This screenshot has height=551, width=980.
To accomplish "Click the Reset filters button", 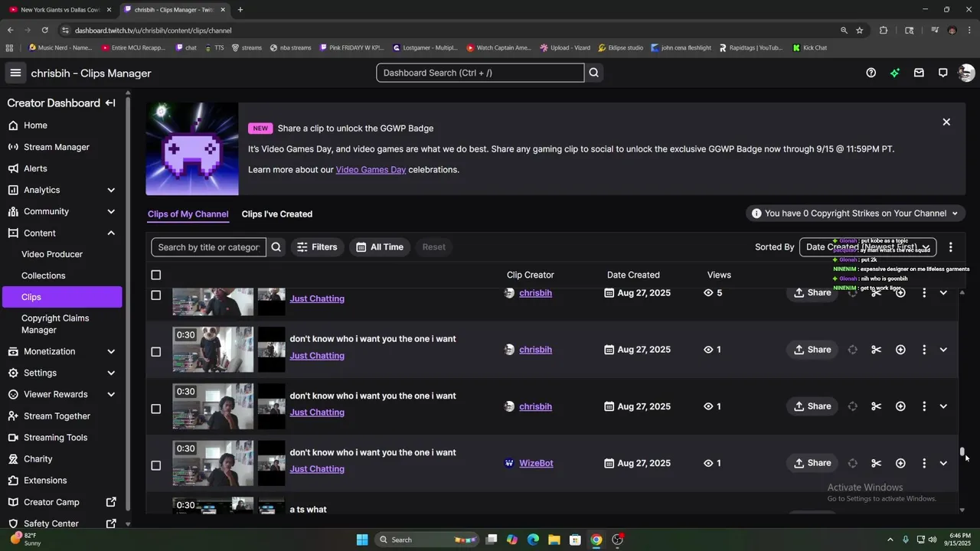I will tap(433, 247).
